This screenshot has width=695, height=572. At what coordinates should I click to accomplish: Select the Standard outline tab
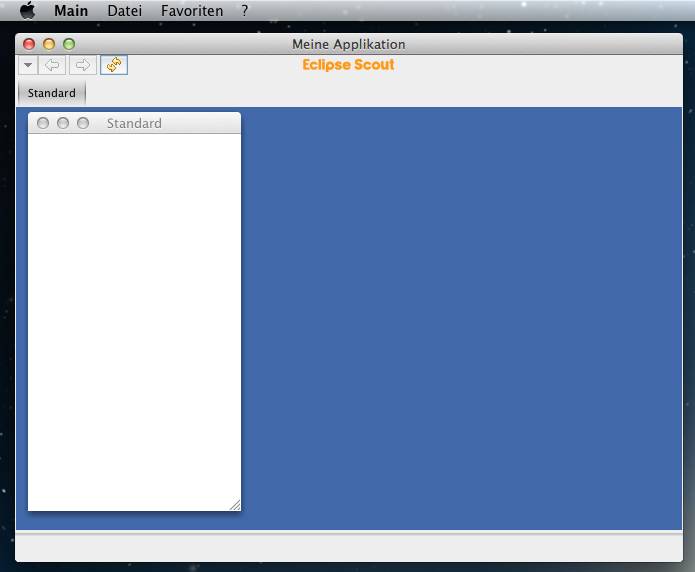click(x=51, y=93)
